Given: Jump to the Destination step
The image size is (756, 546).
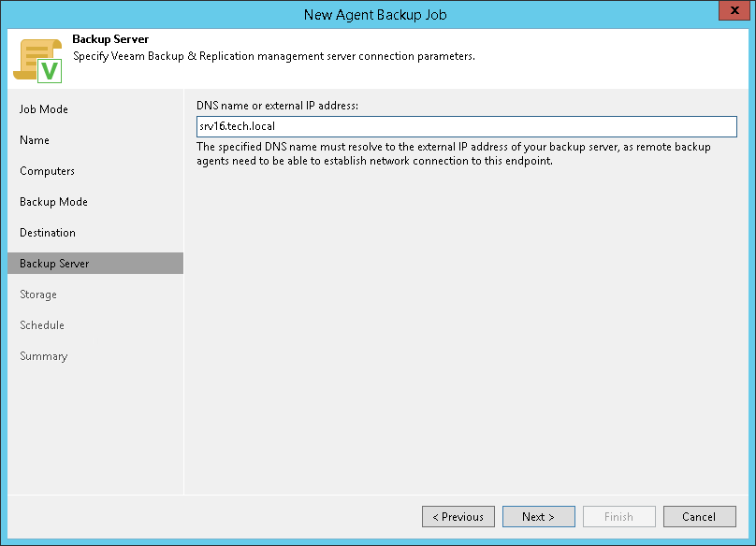Looking at the screenshot, I should (48, 233).
